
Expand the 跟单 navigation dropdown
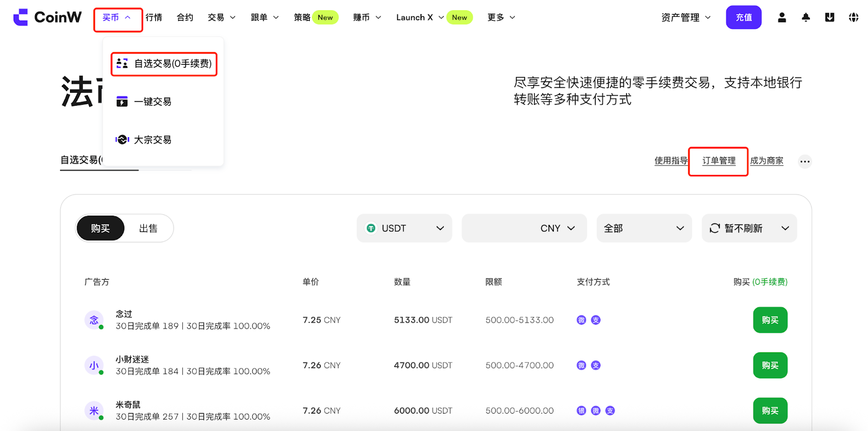click(x=265, y=17)
